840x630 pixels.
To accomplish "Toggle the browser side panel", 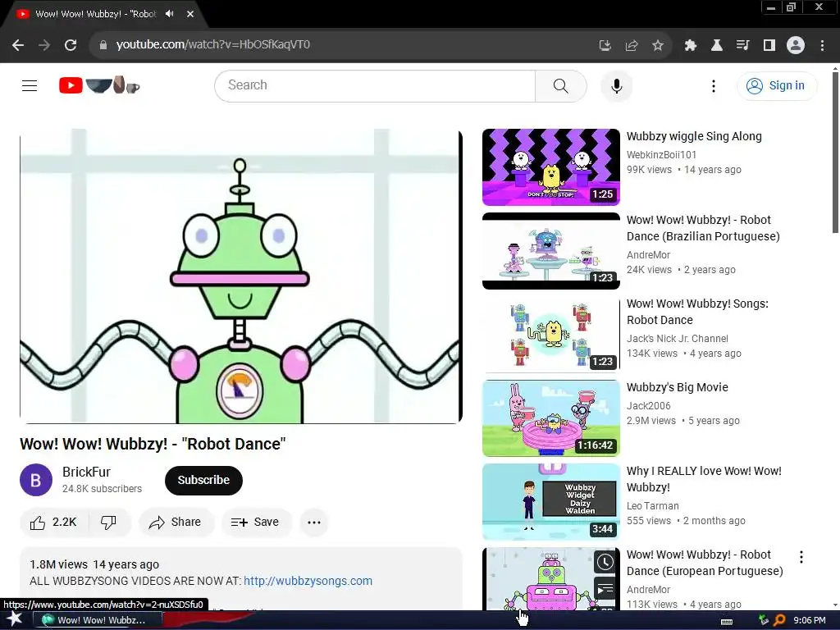I will 769,45.
